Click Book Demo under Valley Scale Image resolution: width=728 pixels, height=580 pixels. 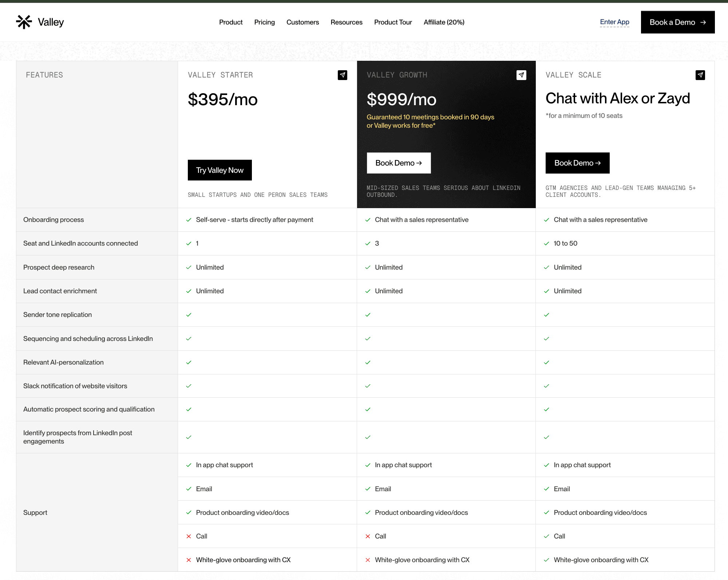pyautogui.click(x=577, y=163)
